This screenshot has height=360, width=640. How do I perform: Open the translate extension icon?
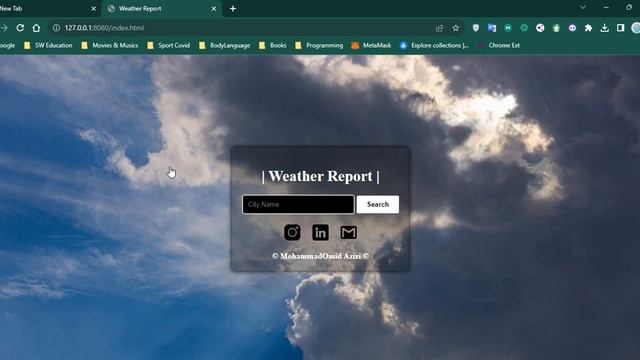[x=492, y=28]
